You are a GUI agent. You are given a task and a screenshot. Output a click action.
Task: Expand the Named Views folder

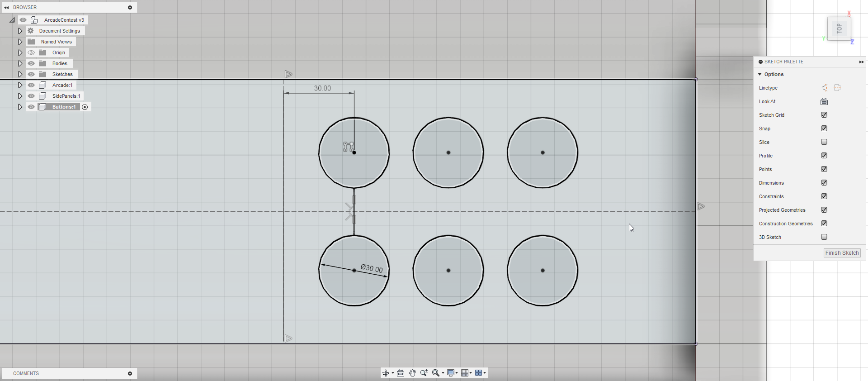(20, 42)
